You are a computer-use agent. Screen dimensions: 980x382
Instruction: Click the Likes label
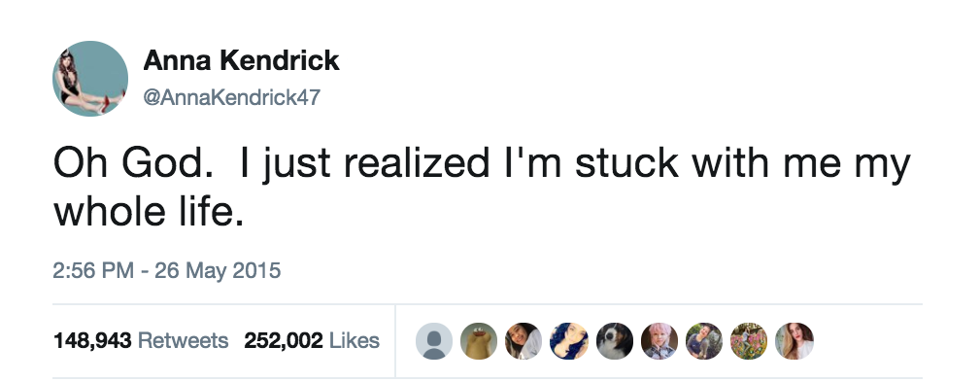[x=355, y=341]
